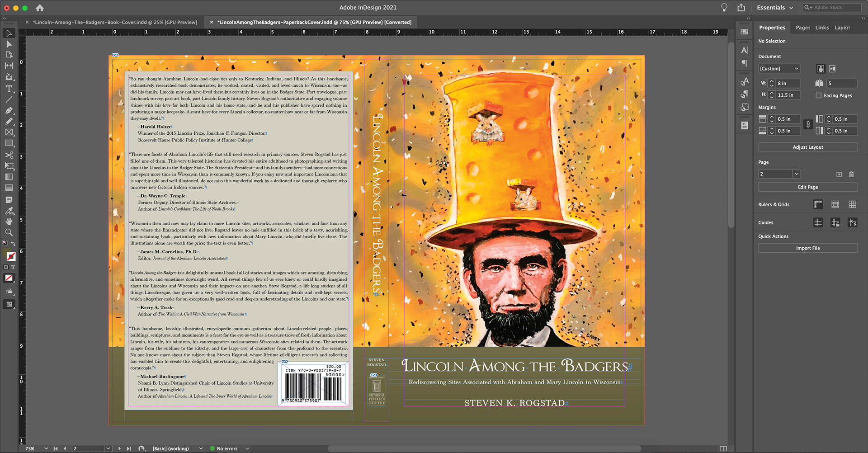The image size is (868, 453).
Task: Select the Line tool
Action: pyautogui.click(x=9, y=99)
